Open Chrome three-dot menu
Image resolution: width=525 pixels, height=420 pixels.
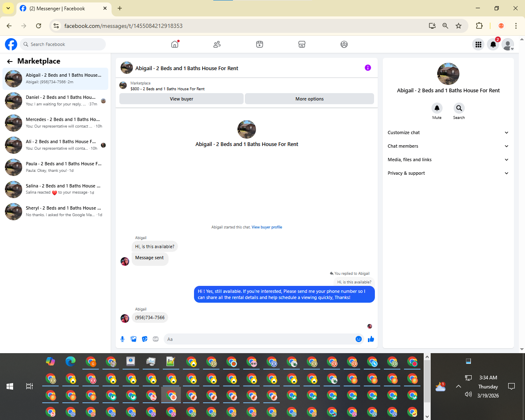coord(516,26)
